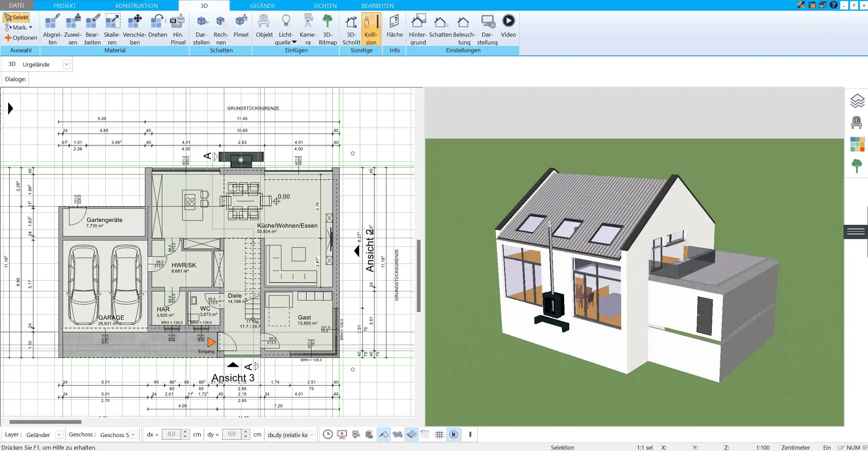Insert an Objekt from ribbon
Viewport: 868px width, 451px height.
point(264,26)
